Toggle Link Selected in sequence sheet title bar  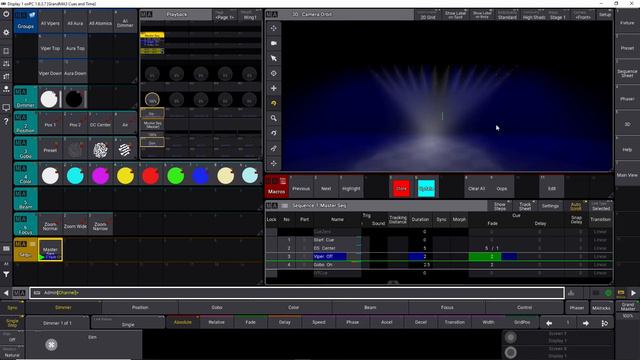pyautogui.click(x=600, y=206)
